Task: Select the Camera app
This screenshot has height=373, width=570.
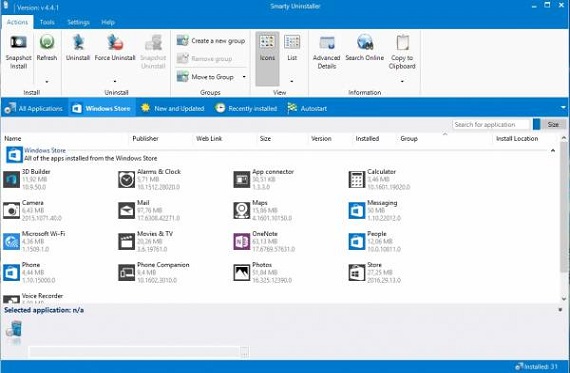Action: click(x=32, y=210)
